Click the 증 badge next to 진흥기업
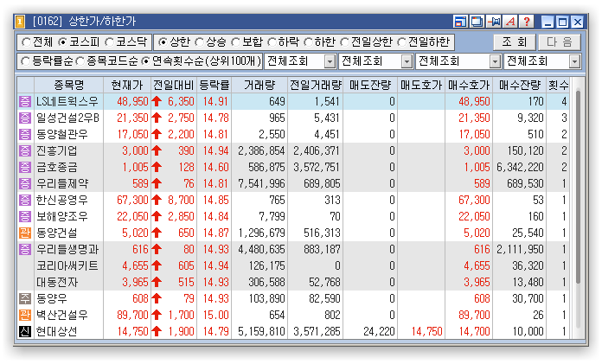Screen dimensions: 602x364 [25, 151]
